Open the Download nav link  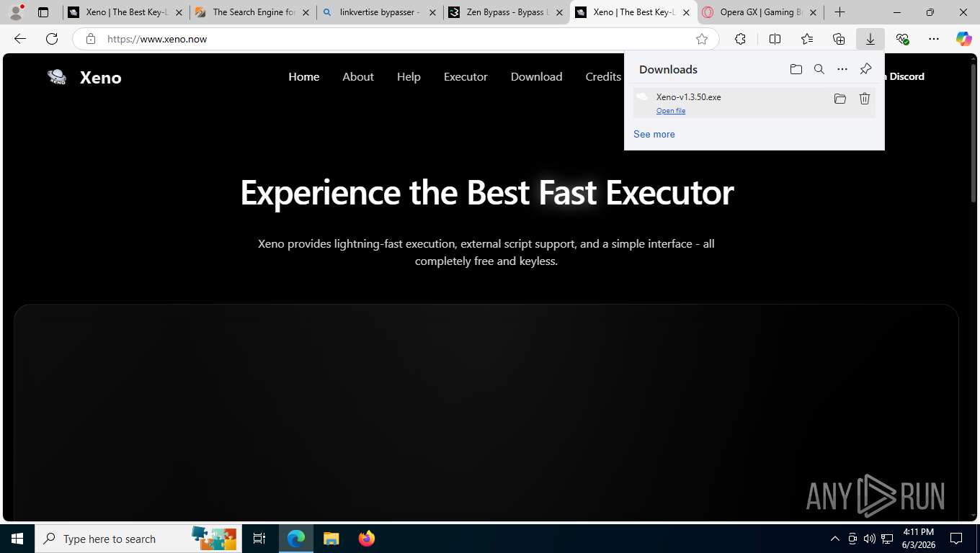[536, 76]
